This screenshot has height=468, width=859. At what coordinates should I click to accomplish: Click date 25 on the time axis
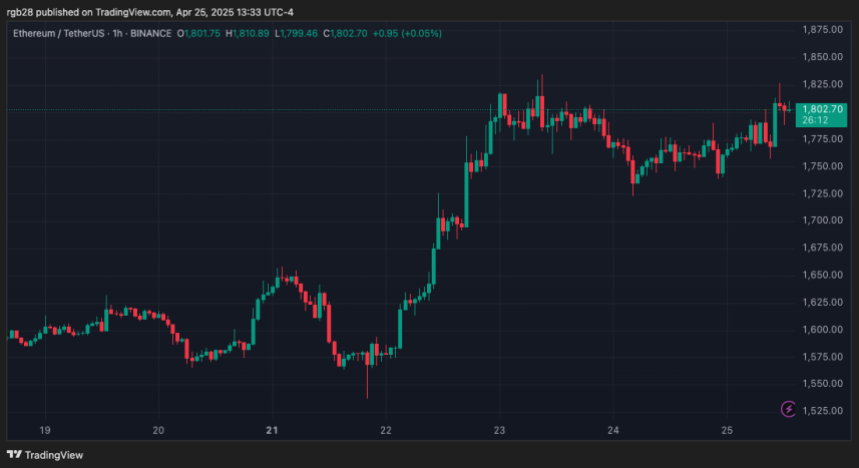coord(727,430)
